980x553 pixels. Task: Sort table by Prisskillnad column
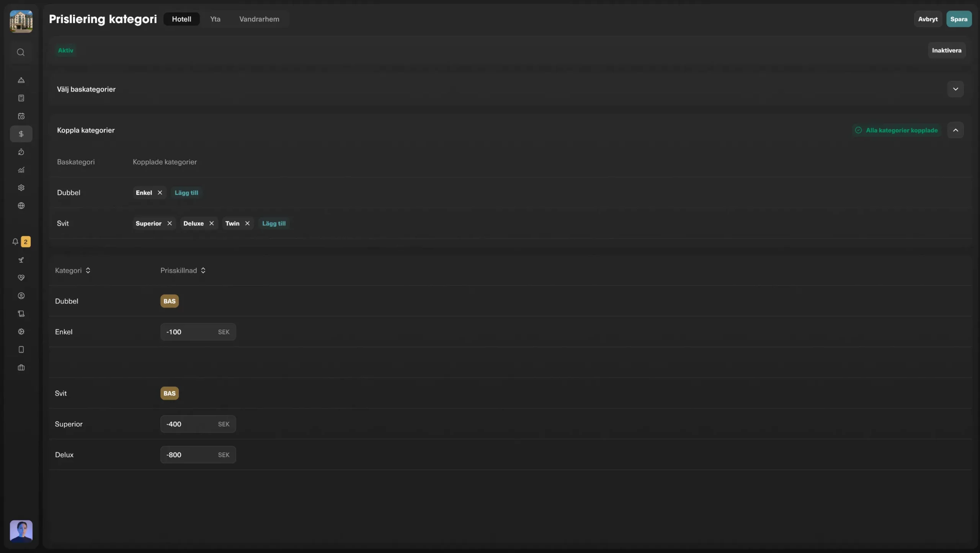tap(183, 270)
